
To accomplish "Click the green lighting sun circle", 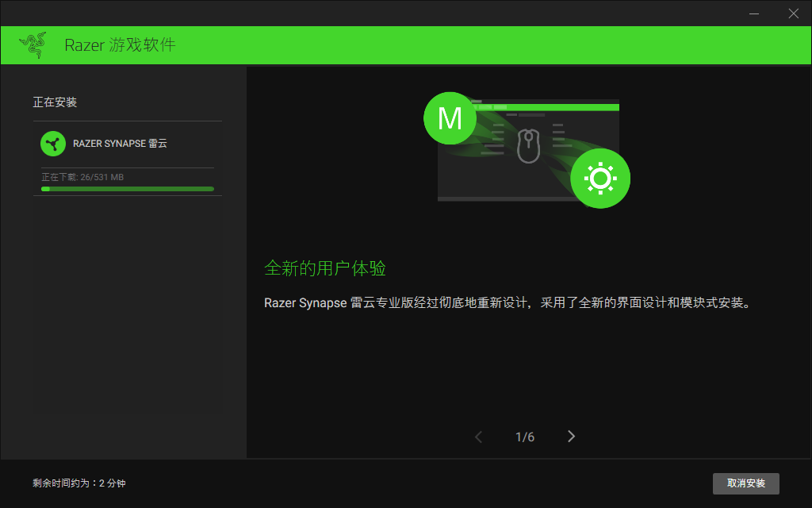I will tap(600, 179).
